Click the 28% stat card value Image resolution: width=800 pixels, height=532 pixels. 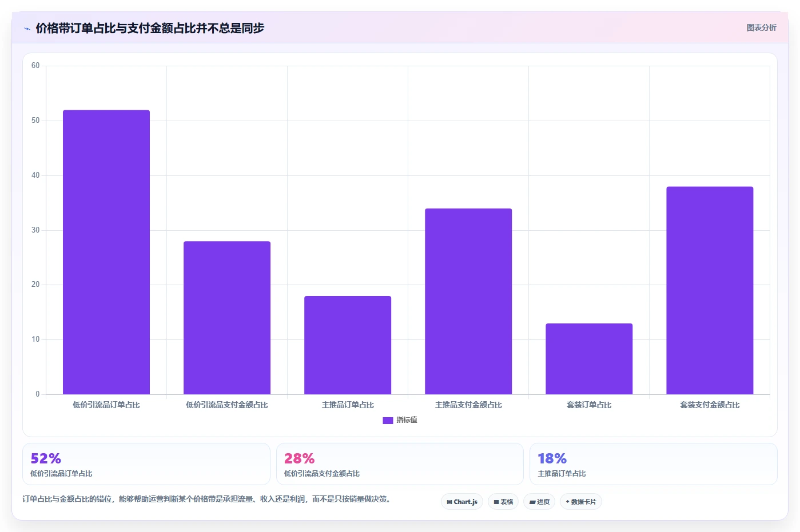tap(300, 459)
